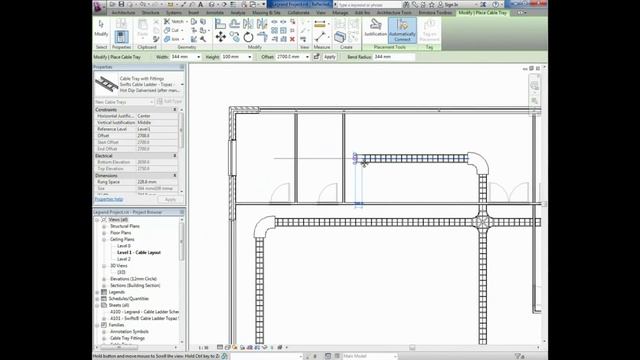Click the Horizontal Justification value Center
The height and width of the screenshot is (360, 640).
click(x=157, y=116)
